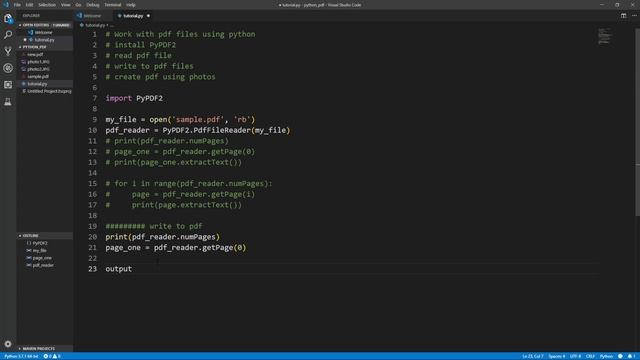The width and height of the screenshot is (640, 360).
Task: Click the minimap code preview
Action: [x=604, y=36]
